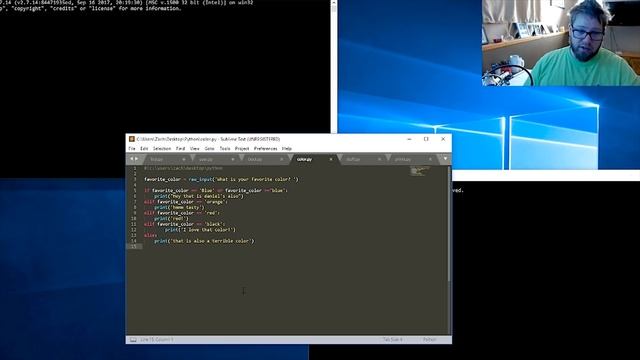This screenshot has height=360, width=640.
Task: Open the Tab Size: 4 selector
Action: tap(393, 340)
